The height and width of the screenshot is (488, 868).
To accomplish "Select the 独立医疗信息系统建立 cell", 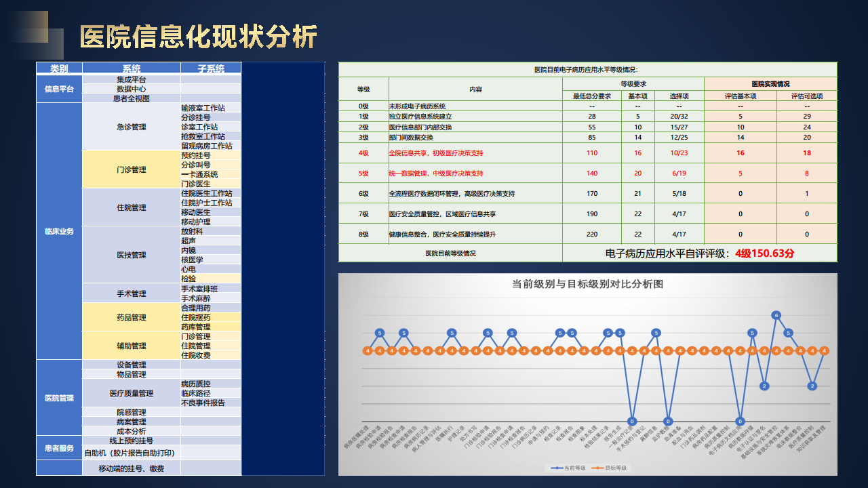I will pyautogui.click(x=475, y=117).
